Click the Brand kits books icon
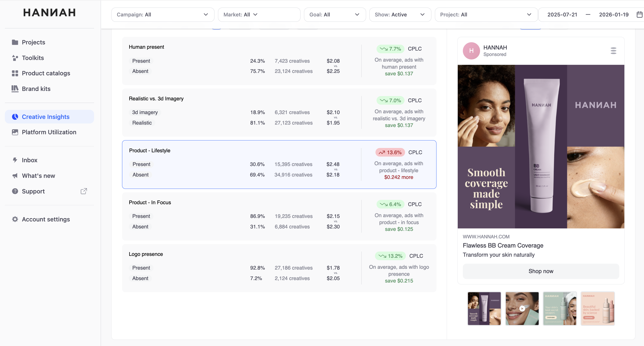The image size is (644, 346). 15,89
